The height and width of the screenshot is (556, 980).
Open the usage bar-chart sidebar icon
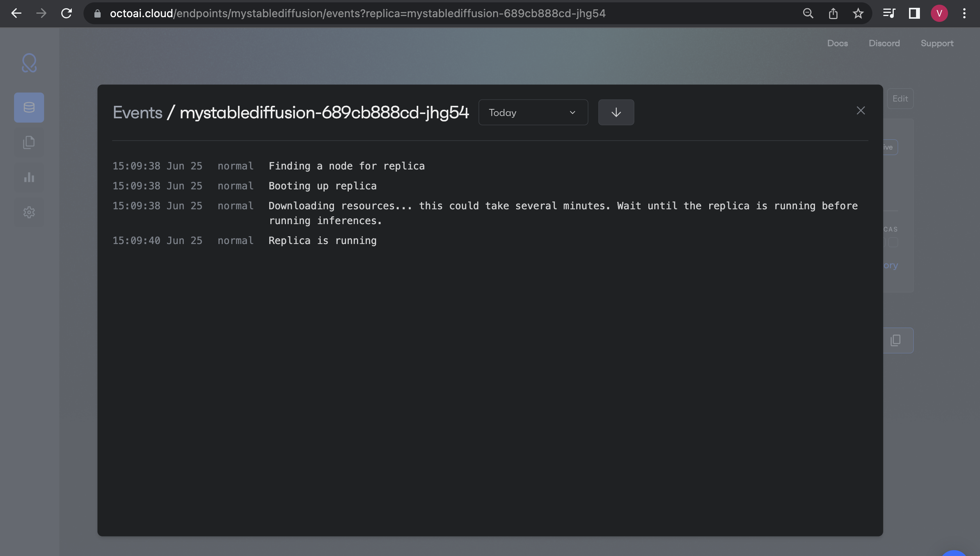[x=29, y=177]
